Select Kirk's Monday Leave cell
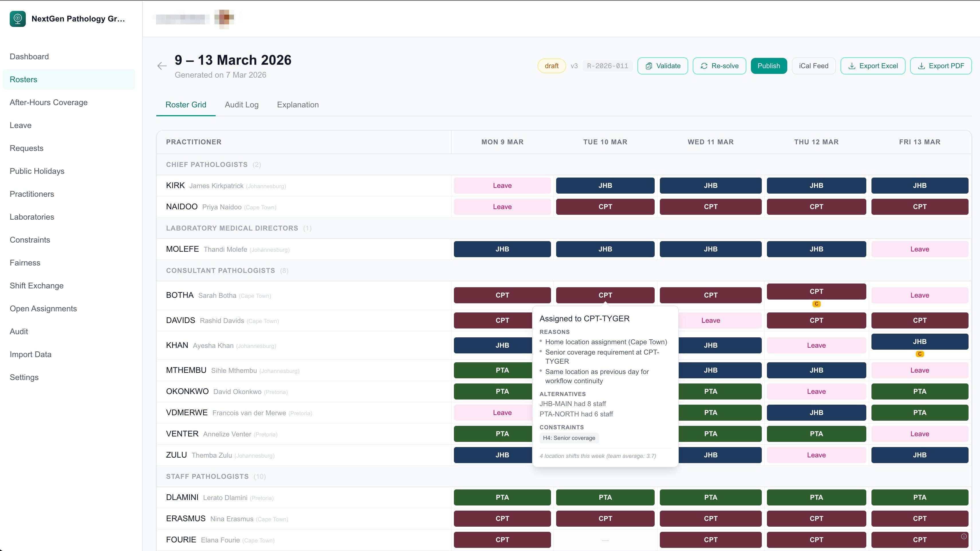The image size is (980, 551). [502, 185]
